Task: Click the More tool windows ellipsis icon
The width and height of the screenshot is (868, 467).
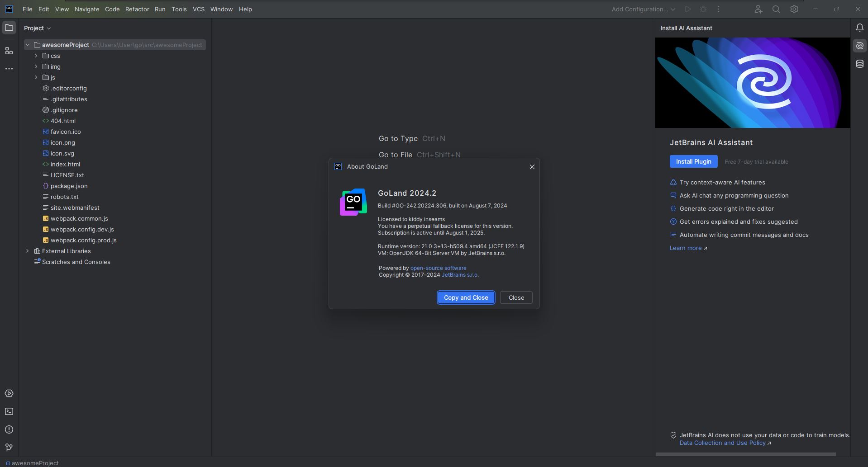Action: click(9, 69)
